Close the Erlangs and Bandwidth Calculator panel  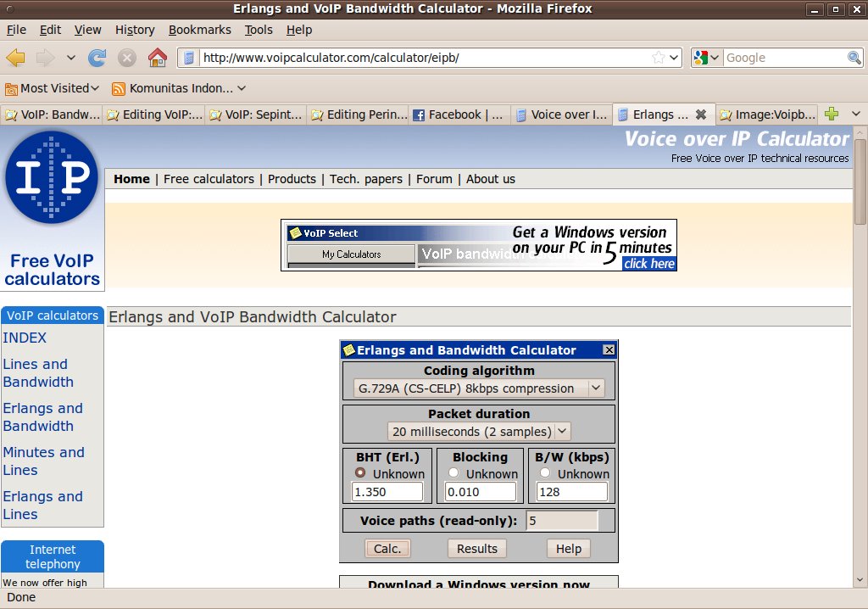point(609,349)
